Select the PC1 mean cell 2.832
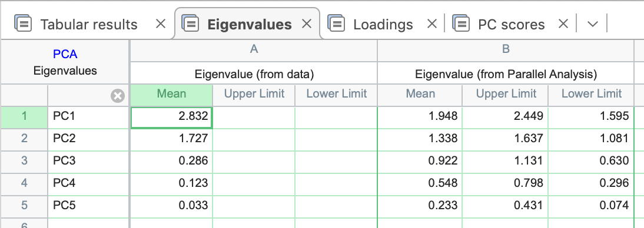 coord(172,116)
